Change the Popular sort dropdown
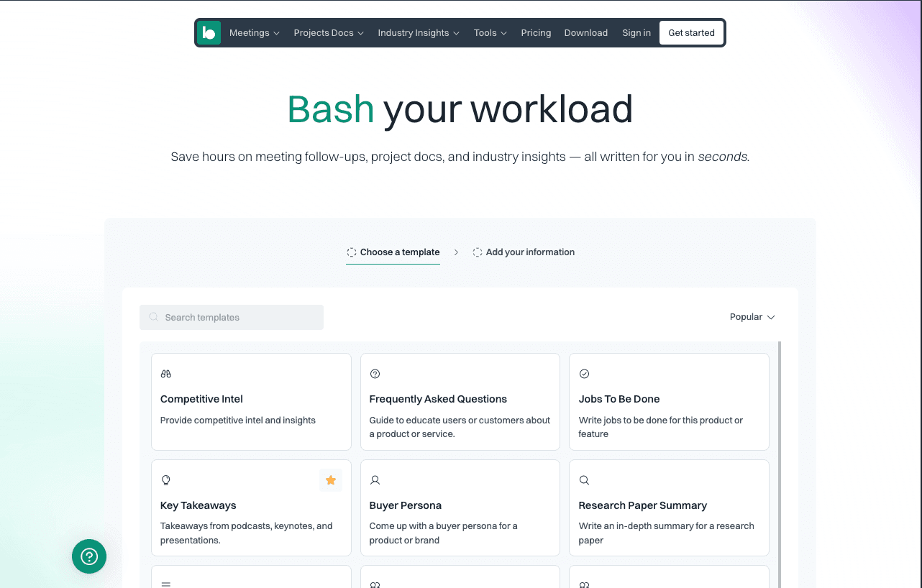The height and width of the screenshot is (588, 922). 752,317
